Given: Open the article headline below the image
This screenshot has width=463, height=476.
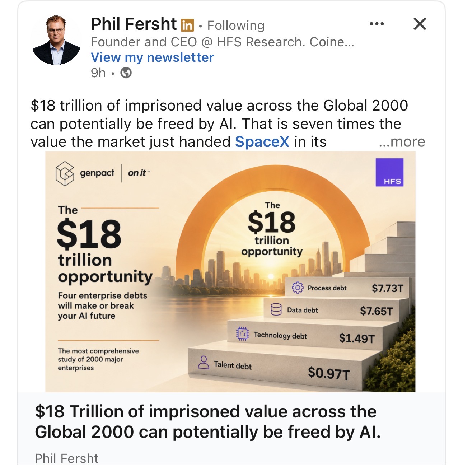Looking at the screenshot, I should click(207, 422).
